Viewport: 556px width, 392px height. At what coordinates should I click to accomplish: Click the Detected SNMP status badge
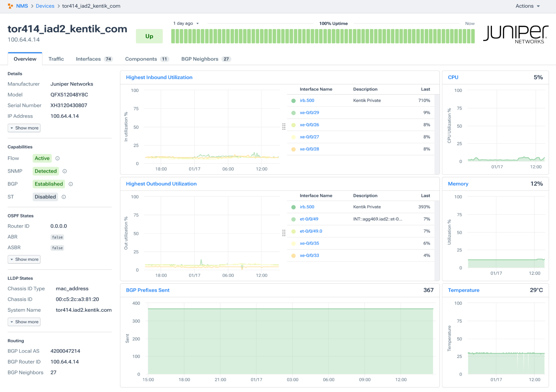(x=45, y=171)
